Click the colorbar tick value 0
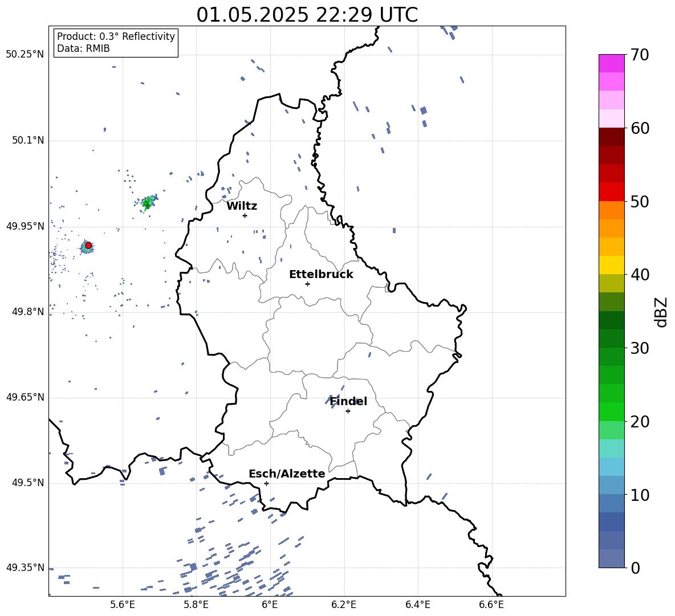675x616 pixels. pos(635,568)
